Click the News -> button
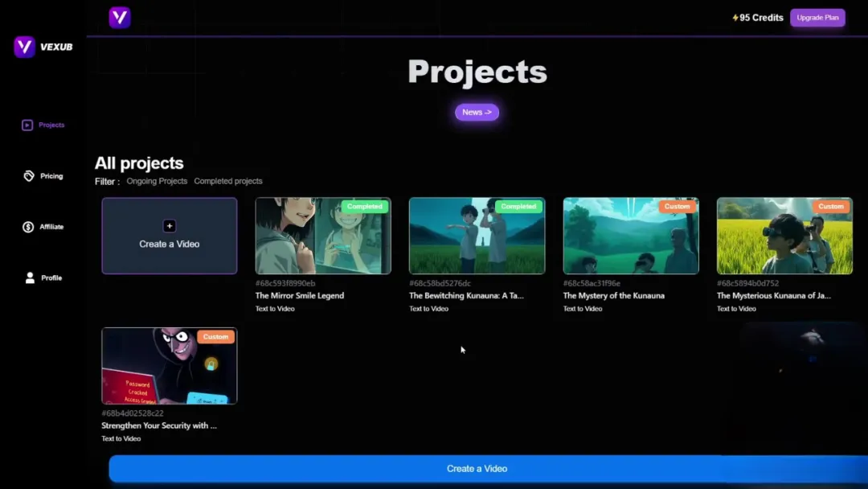This screenshot has height=489, width=868. pyautogui.click(x=477, y=113)
